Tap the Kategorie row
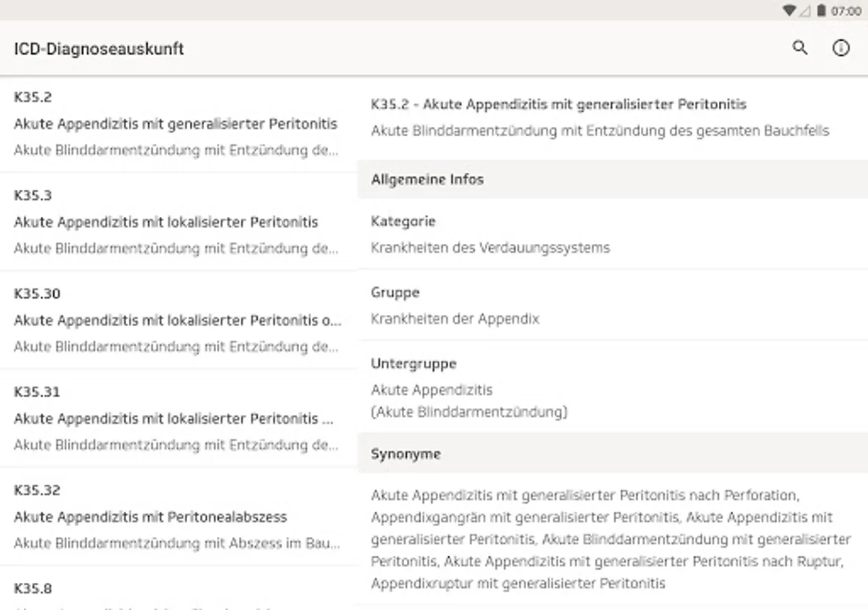The image size is (868, 610). pos(612,234)
